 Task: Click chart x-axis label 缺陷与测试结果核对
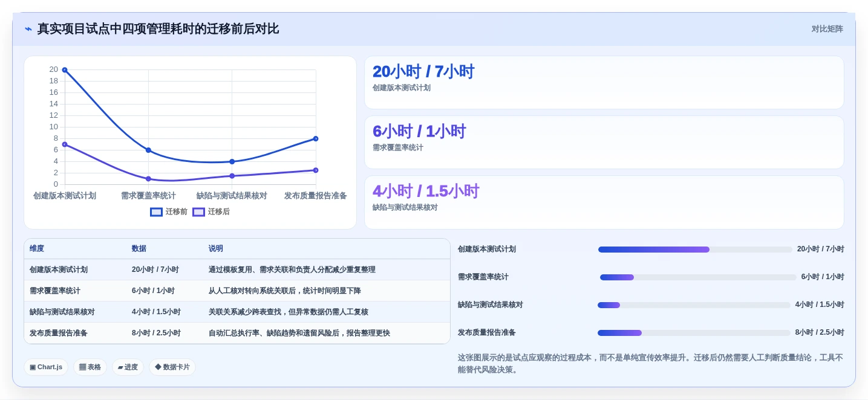pyautogui.click(x=232, y=196)
